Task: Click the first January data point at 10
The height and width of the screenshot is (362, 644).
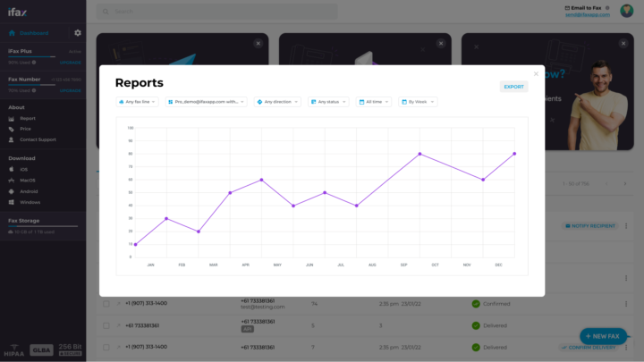Action: [136, 245]
